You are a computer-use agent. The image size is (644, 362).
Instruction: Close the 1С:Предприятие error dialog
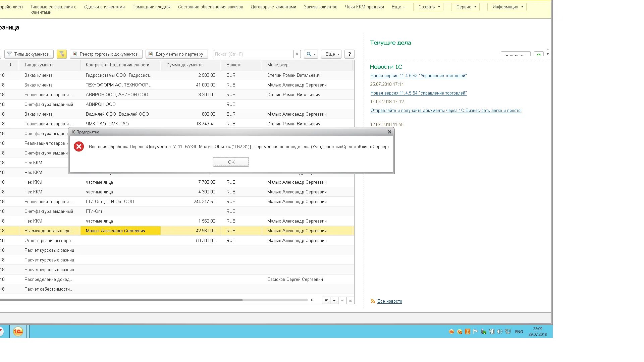click(x=389, y=132)
